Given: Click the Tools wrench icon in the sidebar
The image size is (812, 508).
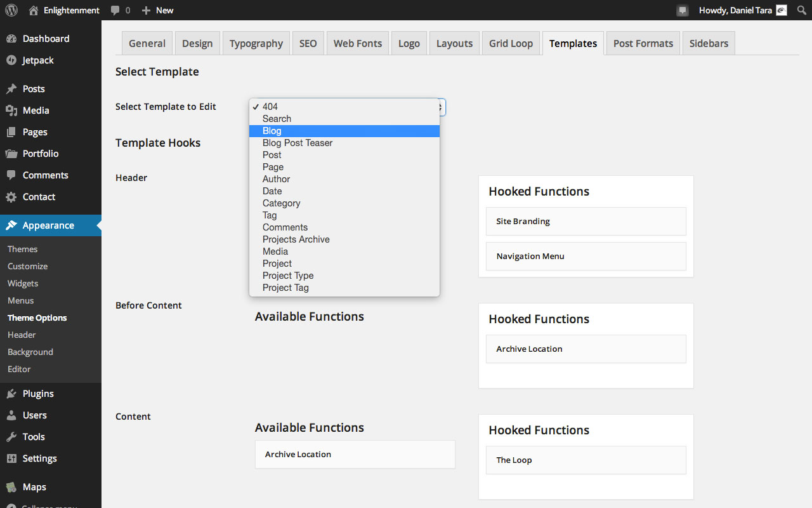Looking at the screenshot, I should [x=11, y=437].
